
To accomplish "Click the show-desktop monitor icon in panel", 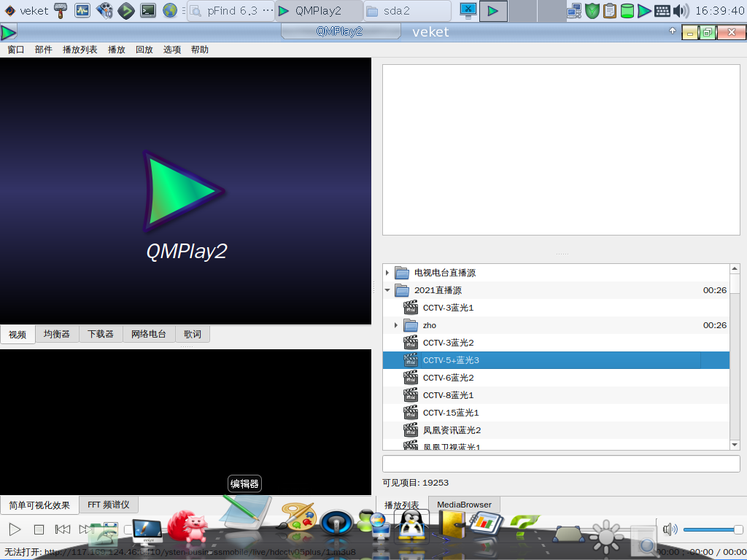I will 468,10.
